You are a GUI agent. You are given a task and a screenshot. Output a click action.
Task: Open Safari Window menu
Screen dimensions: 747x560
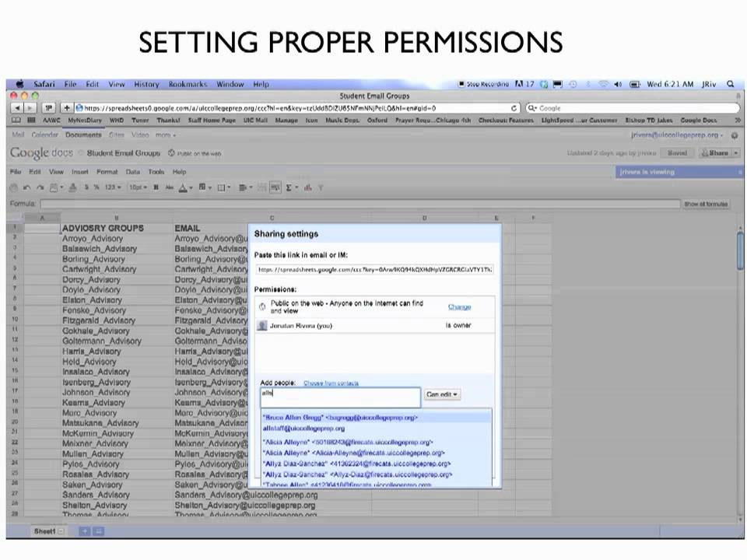tap(230, 84)
